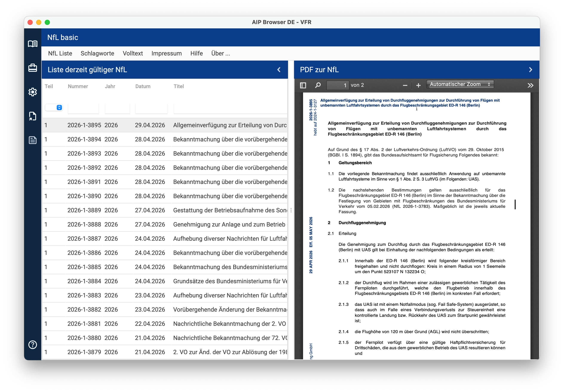Open the Volltext menu

[x=133, y=53]
